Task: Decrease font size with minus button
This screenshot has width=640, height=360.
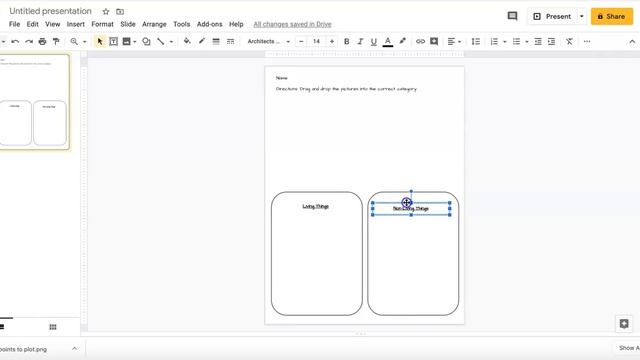Action: [301, 42]
